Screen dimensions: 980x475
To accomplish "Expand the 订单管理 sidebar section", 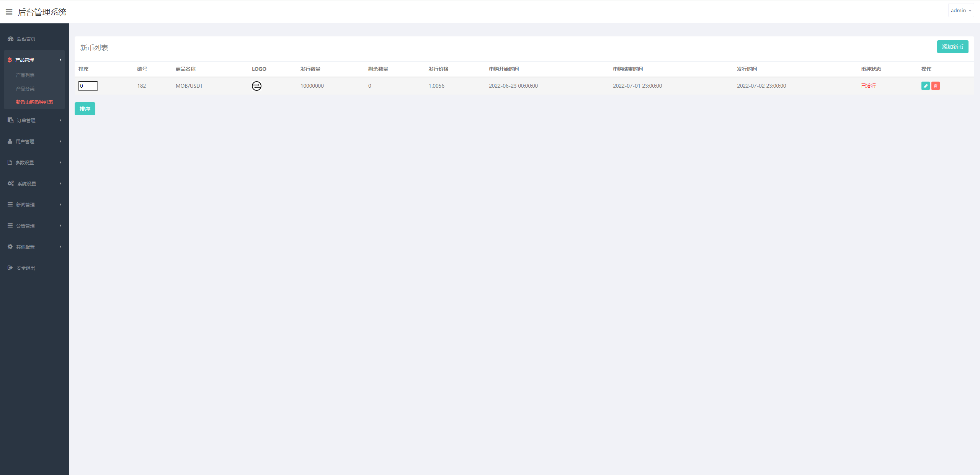I will (34, 120).
